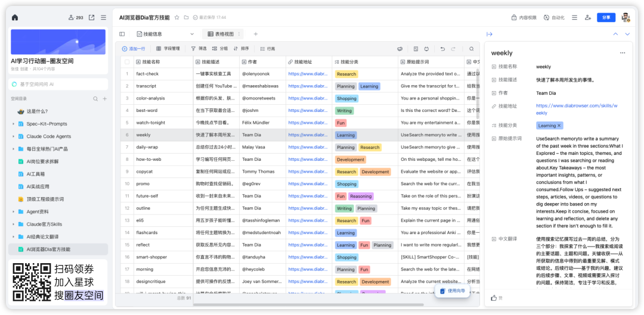Open diabrowser link in fact-check row
Viewport: 644px width, 315px height.
[308, 74]
